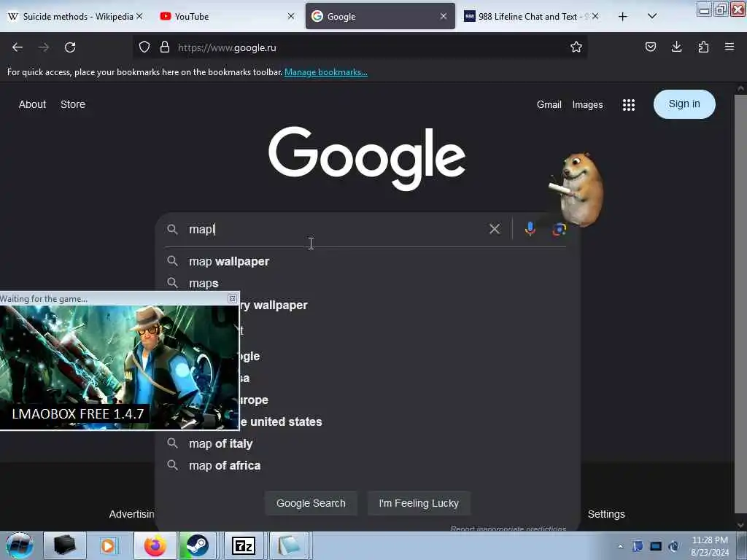Close the 988 Lifeline tab
Viewport: 747px width, 560px height.
(x=595, y=16)
